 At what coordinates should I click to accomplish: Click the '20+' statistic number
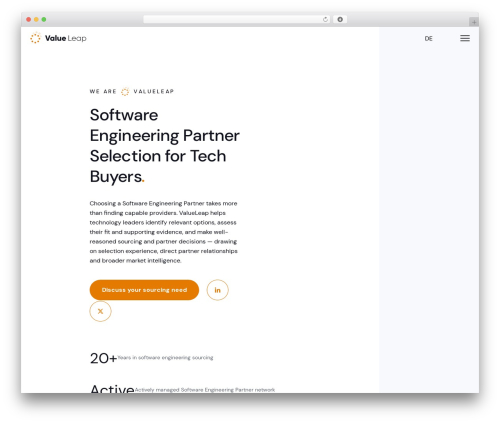pos(103,358)
